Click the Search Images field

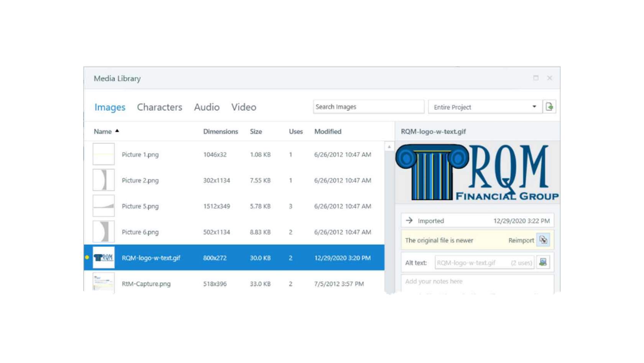(x=369, y=107)
